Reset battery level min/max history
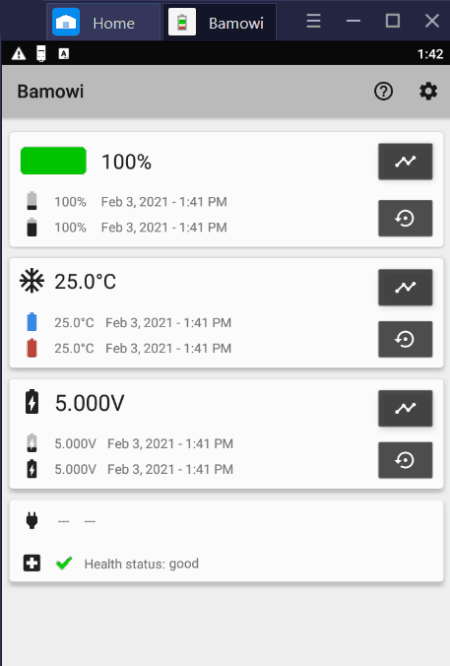 click(x=405, y=218)
